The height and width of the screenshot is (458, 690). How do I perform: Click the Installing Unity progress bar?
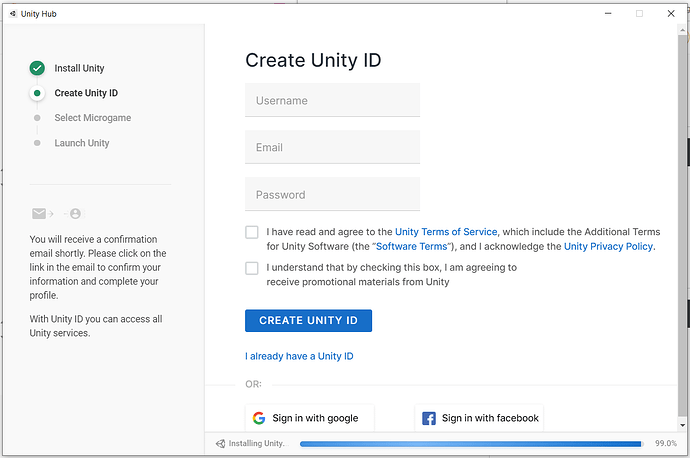(470, 443)
